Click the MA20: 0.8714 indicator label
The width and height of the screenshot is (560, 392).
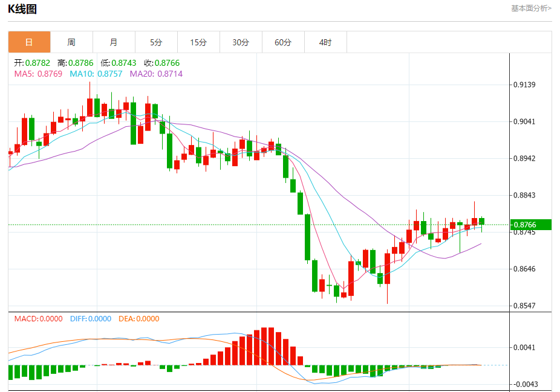coord(156,74)
